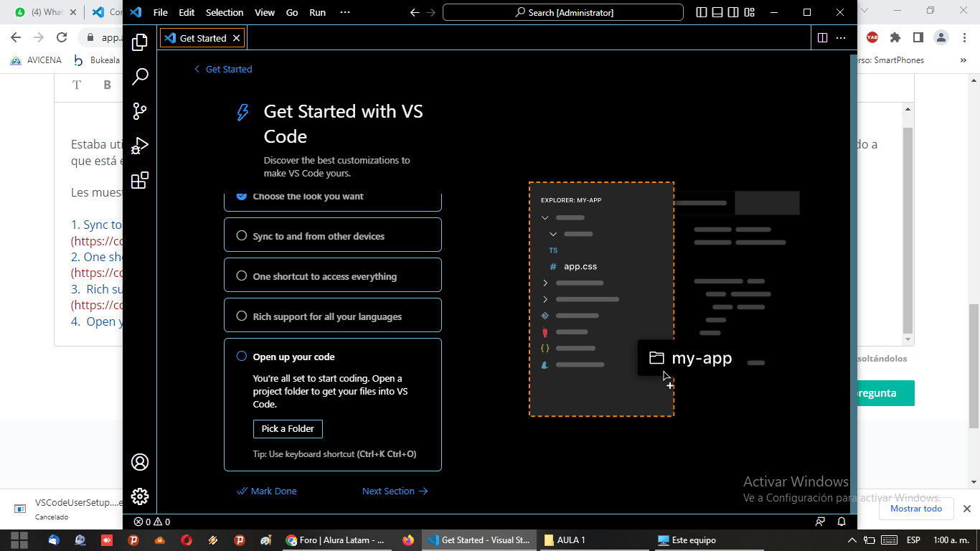Open the Bukeala bookmark in Chrome
The height and width of the screenshot is (551, 980).
pos(97,60)
